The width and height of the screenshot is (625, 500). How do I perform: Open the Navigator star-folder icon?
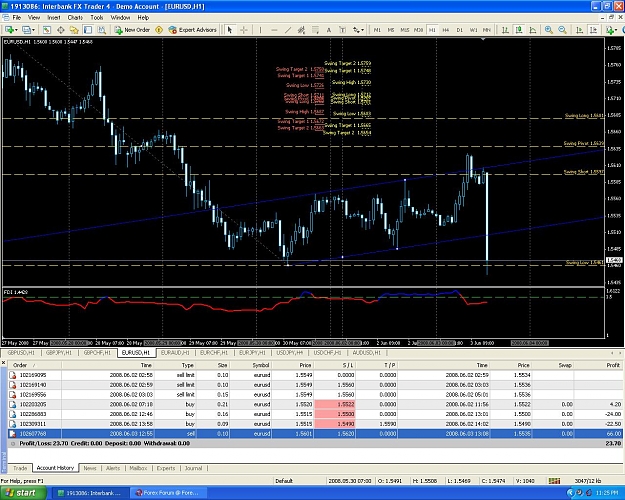click(x=74, y=30)
